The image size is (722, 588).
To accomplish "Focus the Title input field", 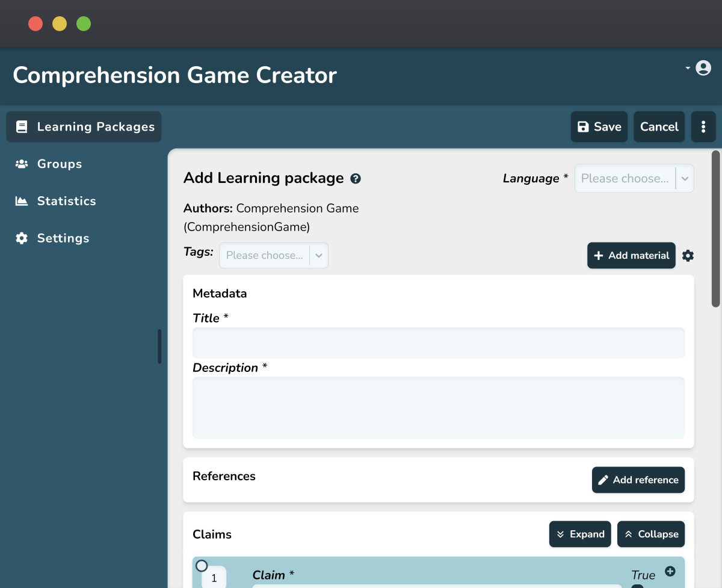I will 439,343.
